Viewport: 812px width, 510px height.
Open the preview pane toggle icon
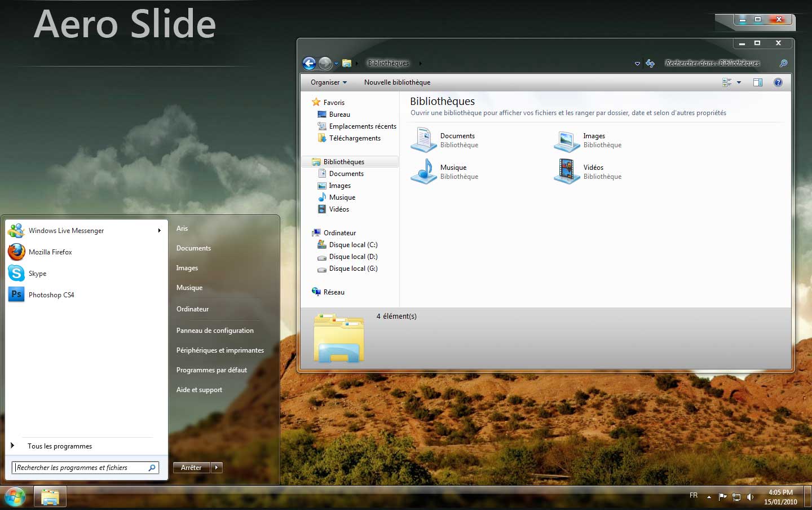pos(757,82)
